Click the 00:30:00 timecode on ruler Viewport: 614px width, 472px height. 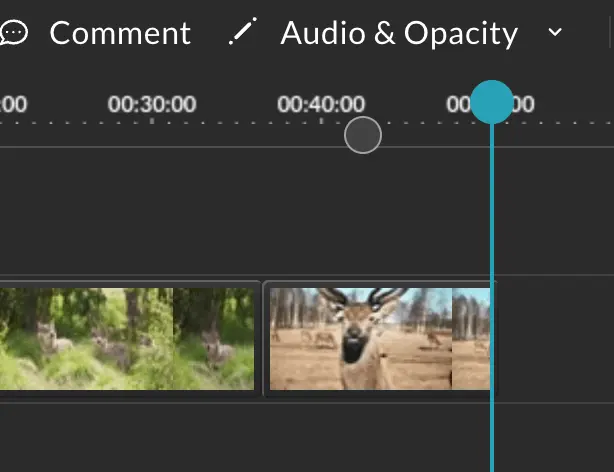tap(152, 104)
